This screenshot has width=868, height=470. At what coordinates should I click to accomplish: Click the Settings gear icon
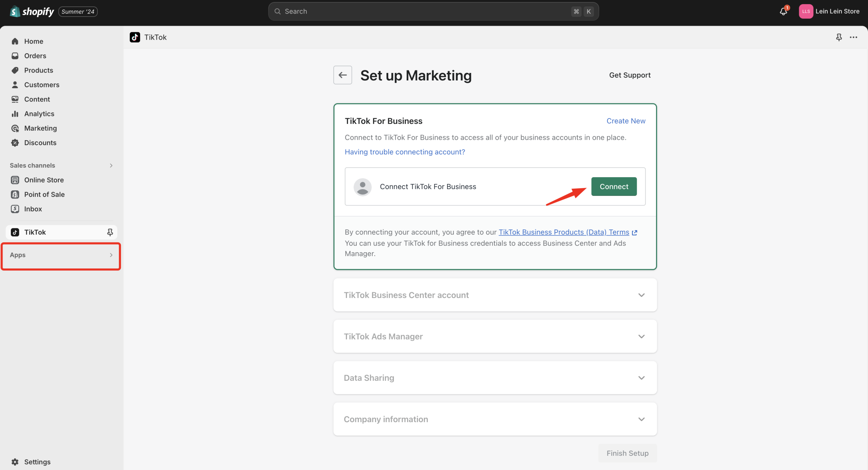click(x=15, y=462)
